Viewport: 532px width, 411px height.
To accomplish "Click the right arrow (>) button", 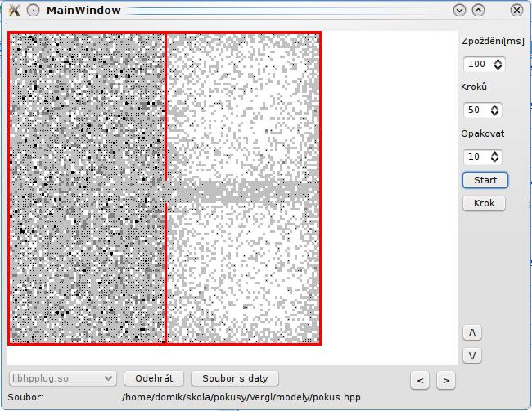I will pyautogui.click(x=446, y=380).
